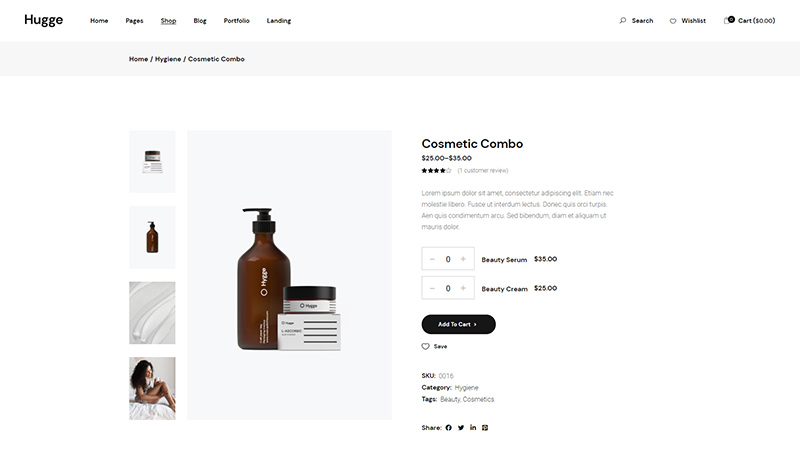Open the search magnifier icon

pyautogui.click(x=622, y=20)
